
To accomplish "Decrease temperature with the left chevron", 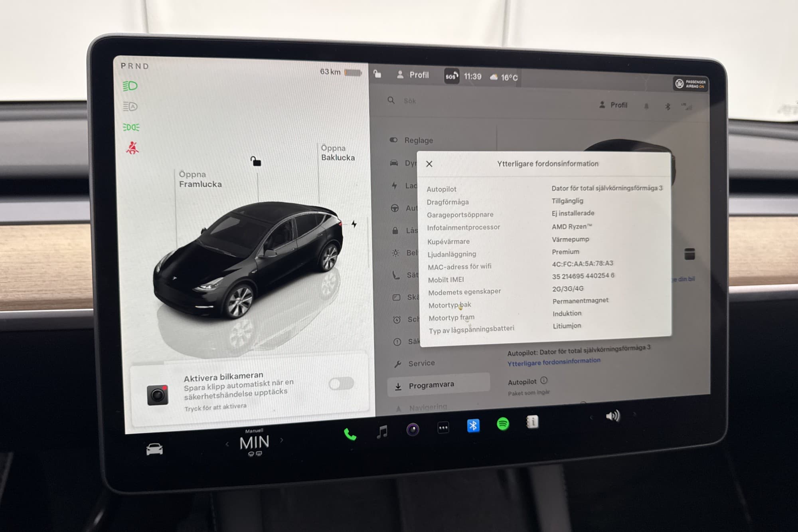I will (x=227, y=444).
